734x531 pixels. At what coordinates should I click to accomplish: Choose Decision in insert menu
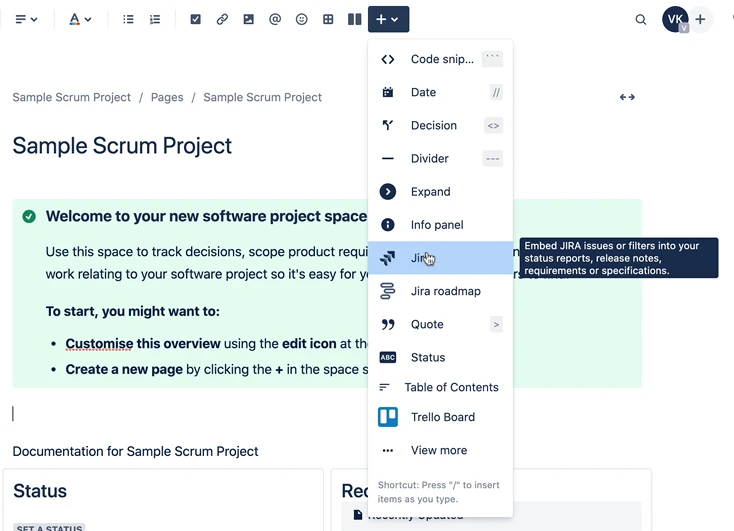click(440, 125)
